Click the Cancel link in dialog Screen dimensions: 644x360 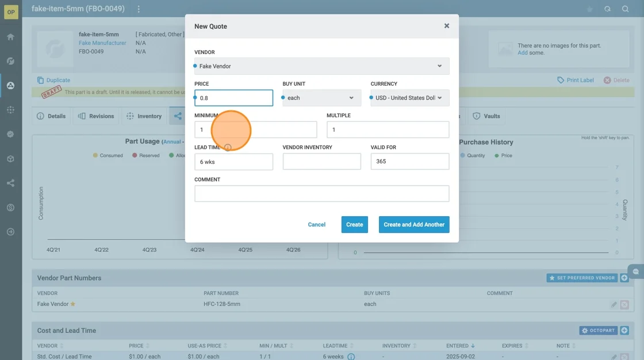(316, 225)
